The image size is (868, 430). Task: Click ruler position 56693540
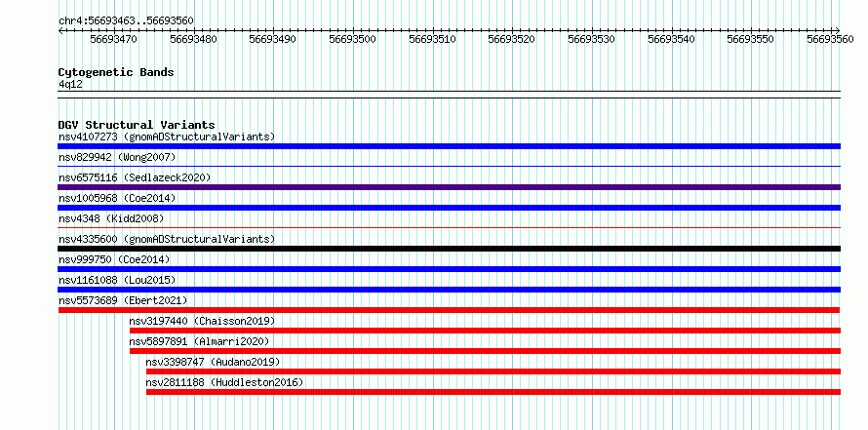(x=672, y=39)
